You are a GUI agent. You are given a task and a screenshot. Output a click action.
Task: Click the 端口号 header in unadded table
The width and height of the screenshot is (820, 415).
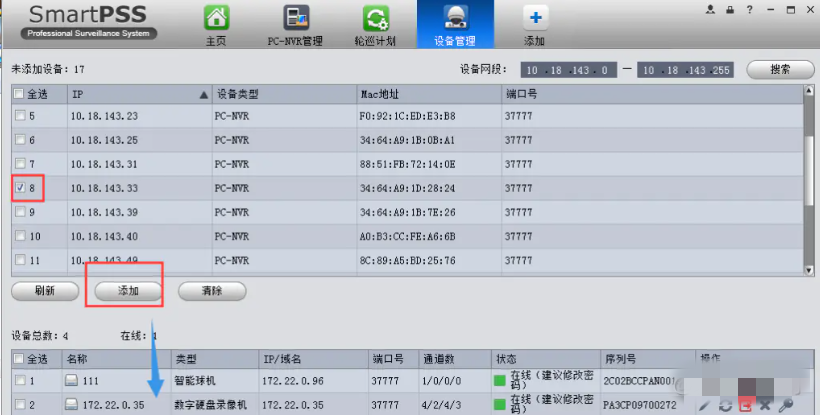[x=652, y=94]
